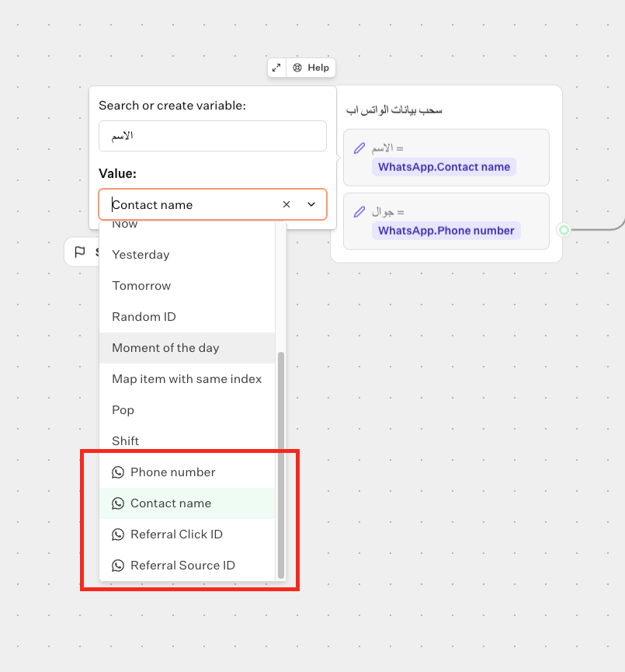Viewport: 625px width, 672px height.
Task: Select Random ID from the dropdown list
Action: (143, 316)
